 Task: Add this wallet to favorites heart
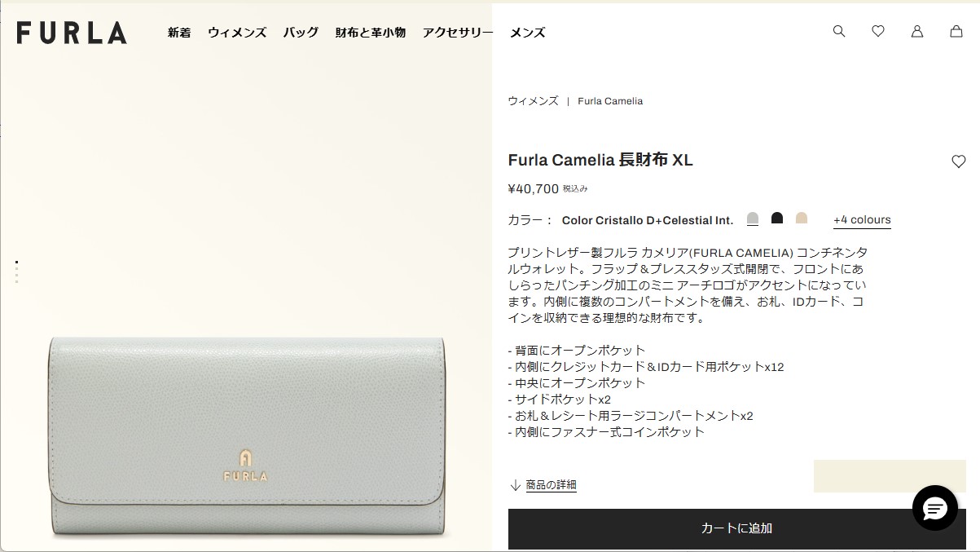(x=959, y=161)
